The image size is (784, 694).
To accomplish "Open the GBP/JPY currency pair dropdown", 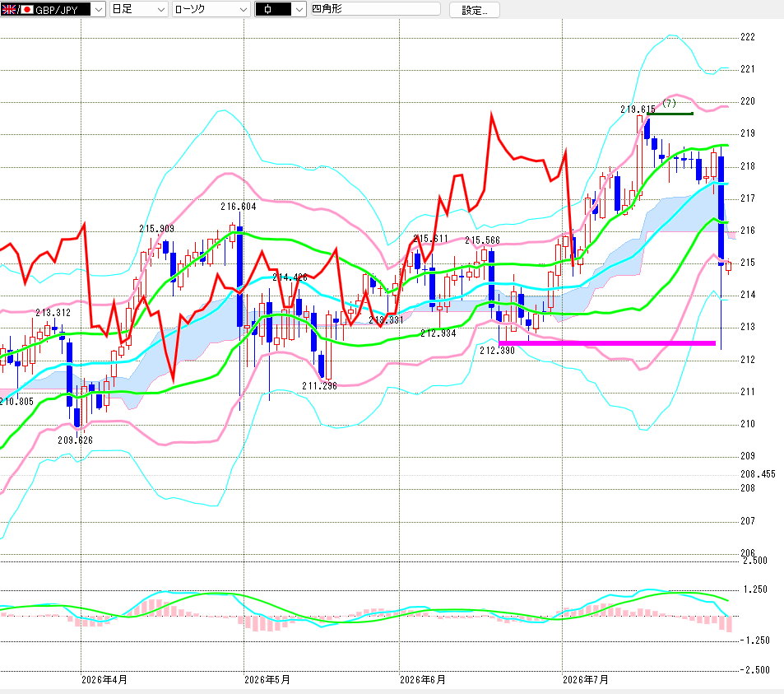I will coord(53,9).
